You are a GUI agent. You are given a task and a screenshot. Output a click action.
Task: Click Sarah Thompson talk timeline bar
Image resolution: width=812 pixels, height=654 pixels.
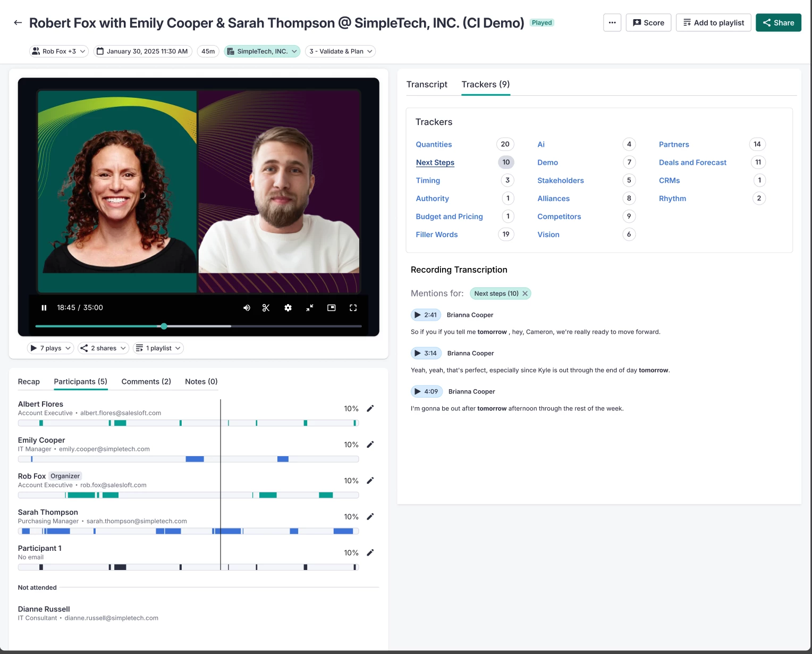click(x=188, y=531)
